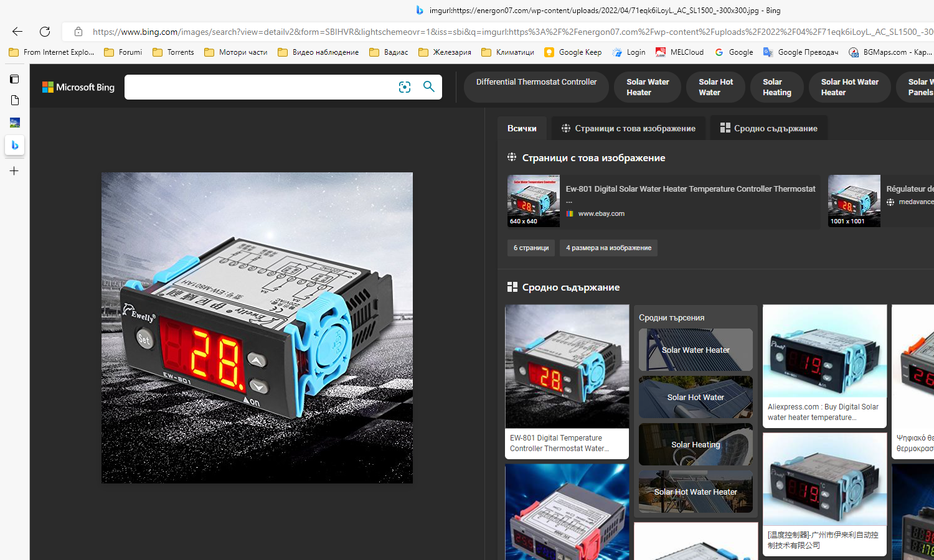Expand the Климатици bookmarks folder
Image resolution: width=934 pixels, height=560 pixels.
[508, 52]
